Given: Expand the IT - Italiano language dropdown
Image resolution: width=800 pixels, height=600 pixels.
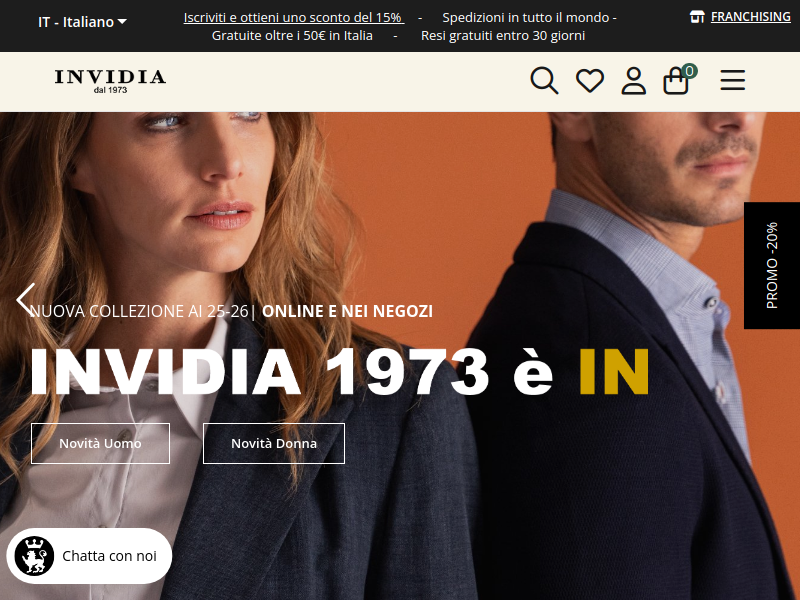Looking at the screenshot, I should pyautogui.click(x=82, y=22).
